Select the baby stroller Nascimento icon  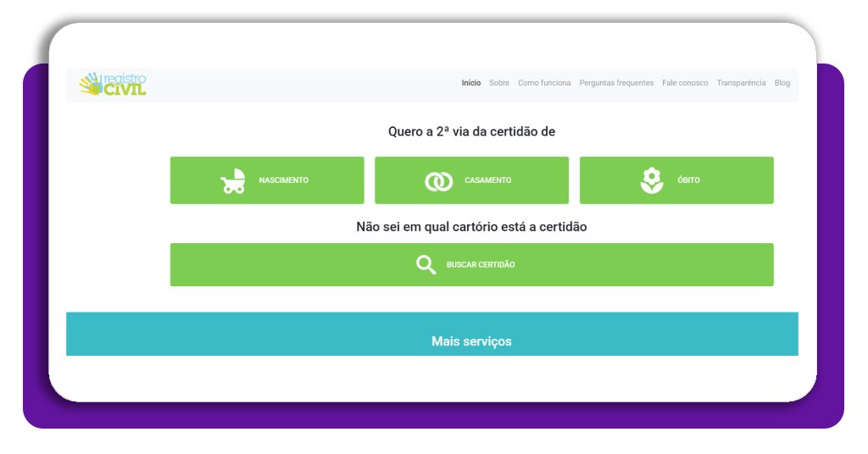point(233,180)
